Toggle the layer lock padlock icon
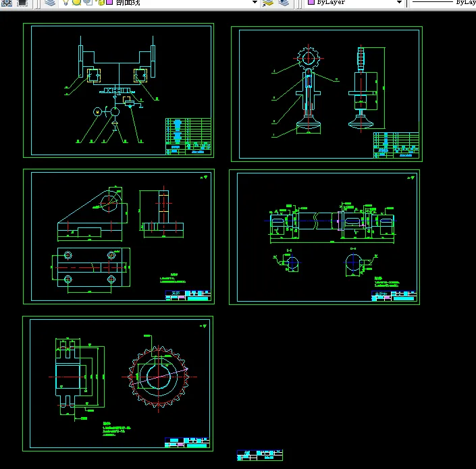The height and width of the screenshot is (469, 476). coord(101,3)
